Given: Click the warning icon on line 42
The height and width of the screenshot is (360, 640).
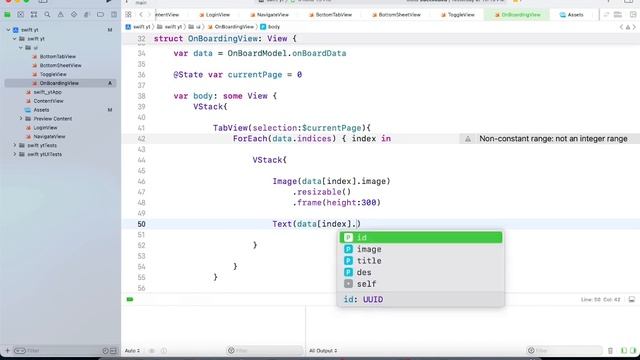Looking at the screenshot, I should point(468,139).
